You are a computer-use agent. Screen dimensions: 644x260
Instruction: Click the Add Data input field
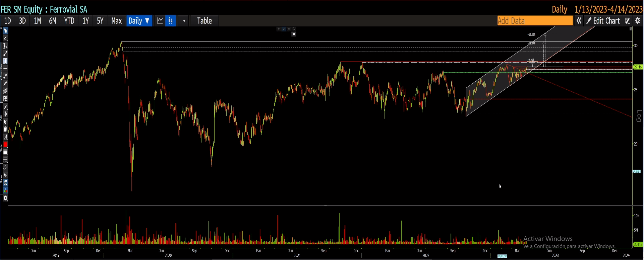pyautogui.click(x=535, y=21)
